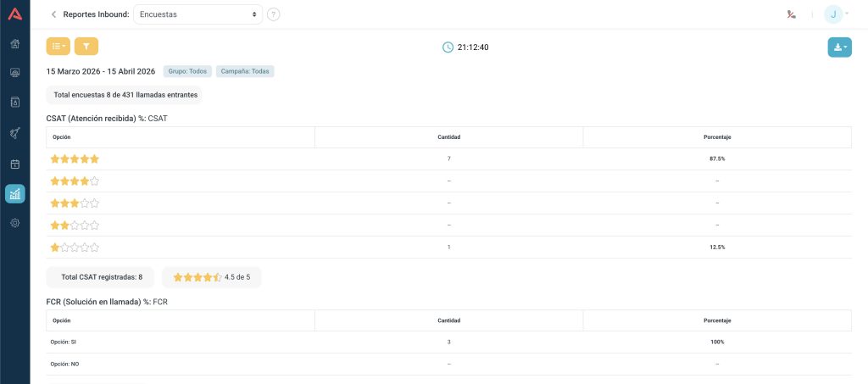
Task: Click the red disconnected phone icon
Action: click(x=791, y=14)
